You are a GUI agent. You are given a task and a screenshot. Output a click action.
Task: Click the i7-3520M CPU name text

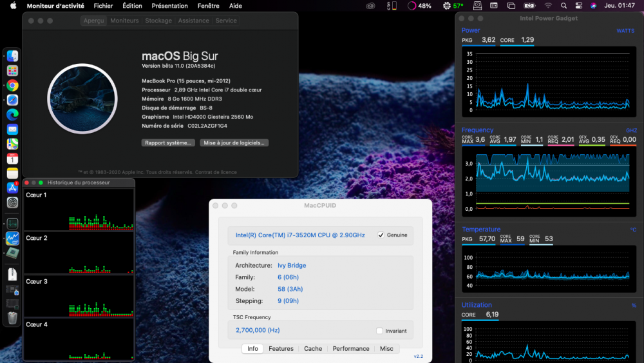coord(300,235)
